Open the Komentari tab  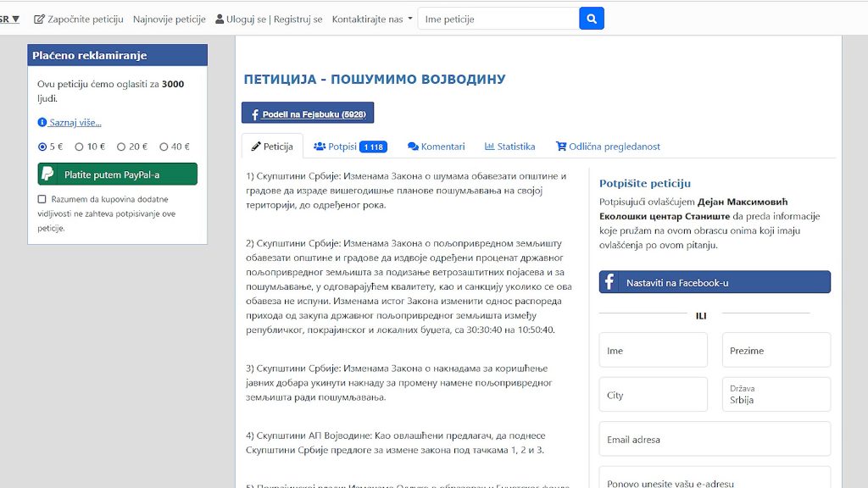[x=437, y=147]
